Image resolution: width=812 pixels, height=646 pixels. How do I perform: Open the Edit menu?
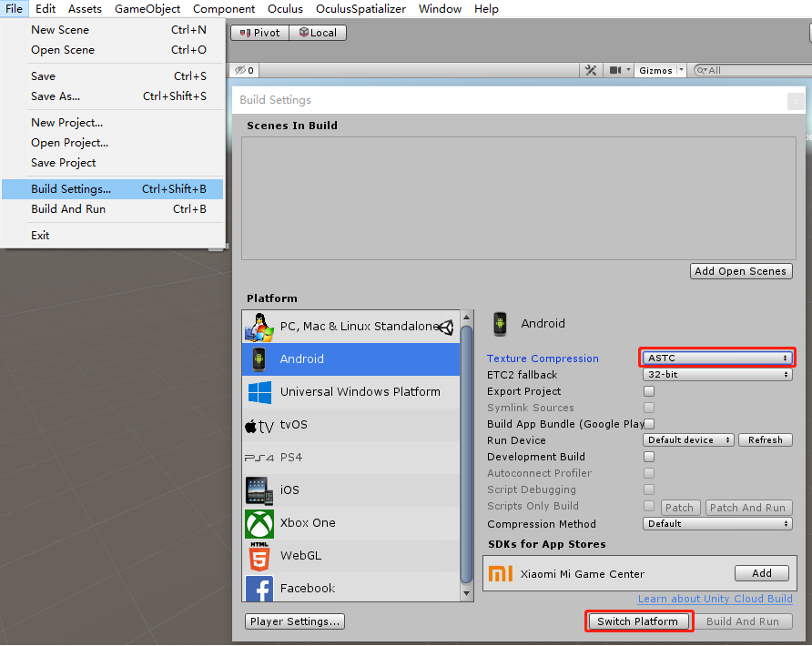pos(45,9)
